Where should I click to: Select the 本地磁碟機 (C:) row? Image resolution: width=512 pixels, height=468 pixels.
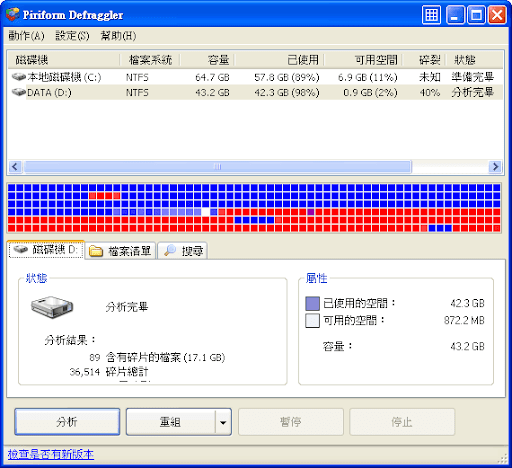[256, 77]
